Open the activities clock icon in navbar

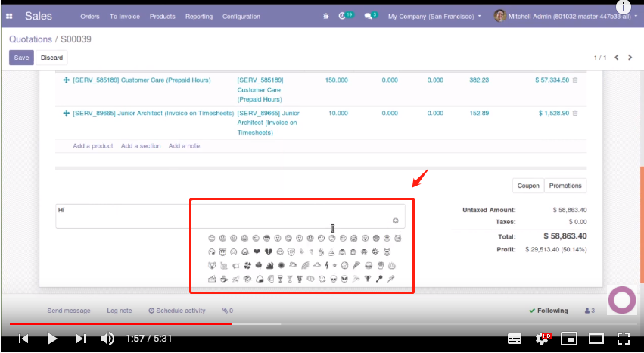pyautogui.click(x=344, y=16)
